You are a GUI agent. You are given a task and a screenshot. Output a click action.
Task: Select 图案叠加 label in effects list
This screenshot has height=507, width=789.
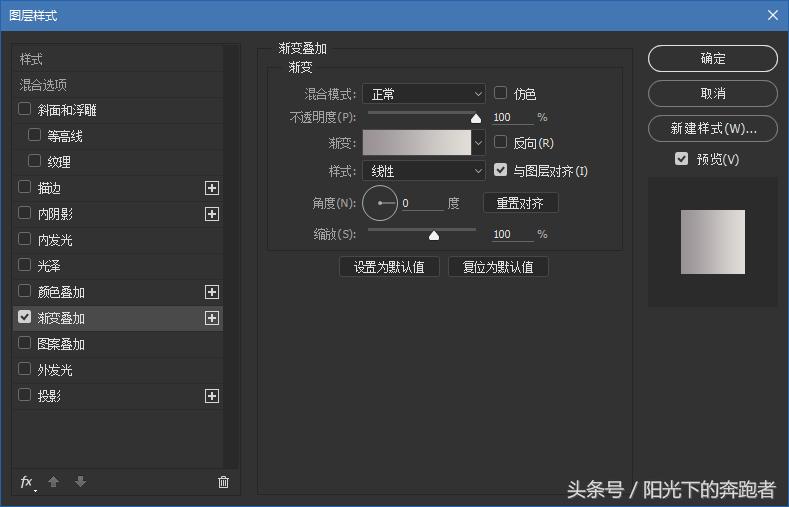pyautogui.click(x=61, y=345)
